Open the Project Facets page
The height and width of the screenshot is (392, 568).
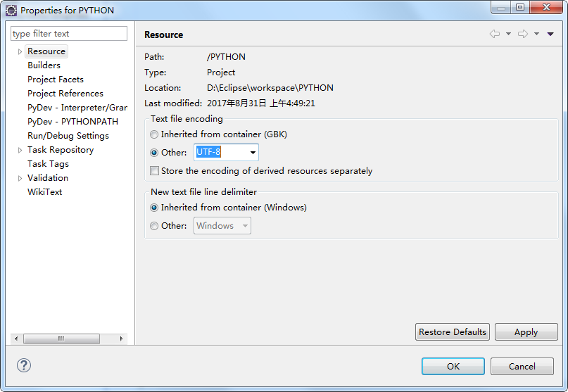coord(56,80)
